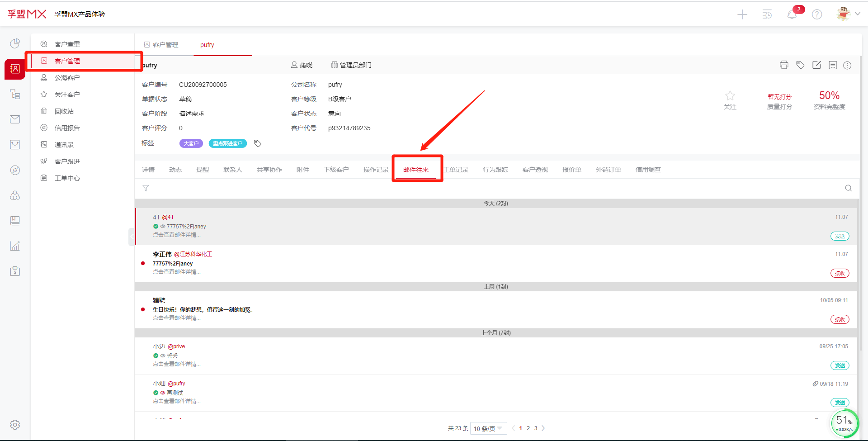Open settings gear in left sidebar
The width and height of the screenshot is (868, 441).
(15, 425)
